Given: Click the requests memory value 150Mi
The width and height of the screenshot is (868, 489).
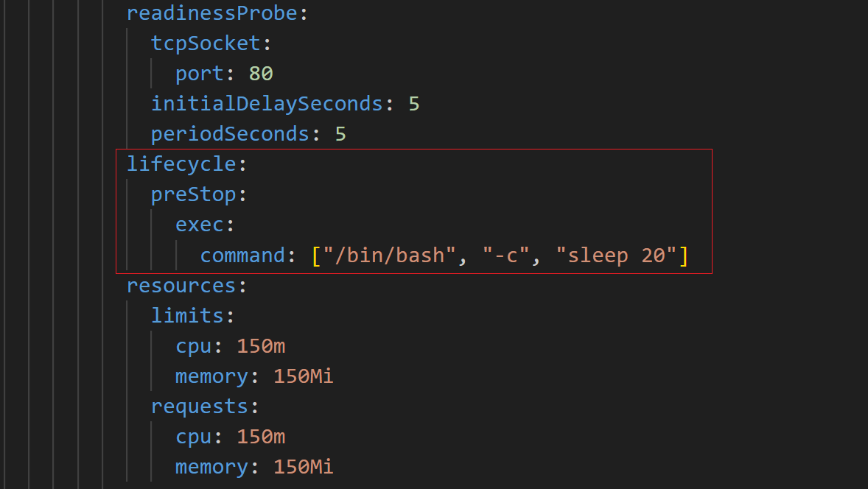Looking at the screenshot, I should (x=304, y=467).
